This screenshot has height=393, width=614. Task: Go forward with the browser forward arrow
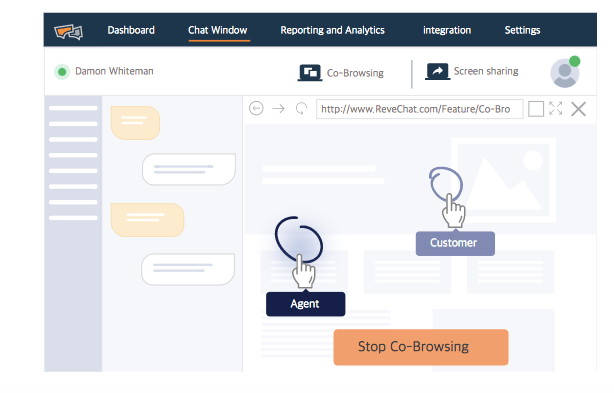click(278, 108)
